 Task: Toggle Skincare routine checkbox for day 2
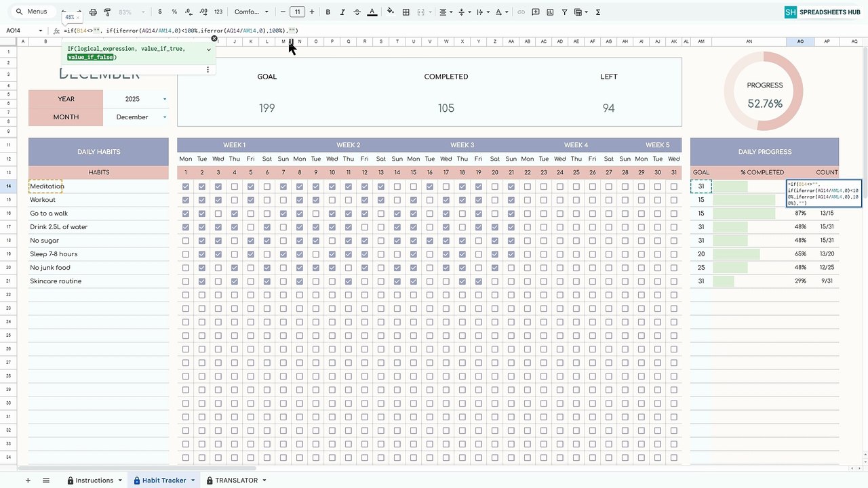202,281
